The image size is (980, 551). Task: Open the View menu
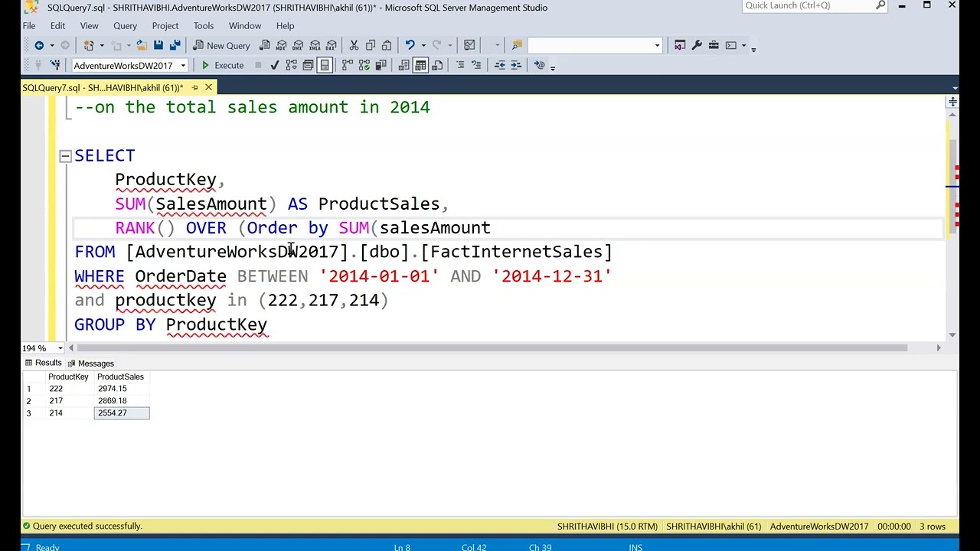(x=89, y=25)
